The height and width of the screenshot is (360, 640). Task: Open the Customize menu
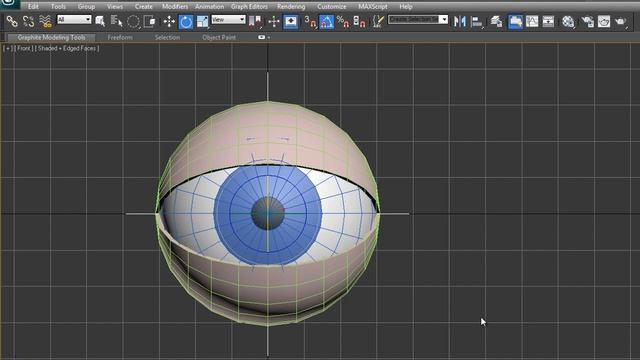[x=332, y=7]
